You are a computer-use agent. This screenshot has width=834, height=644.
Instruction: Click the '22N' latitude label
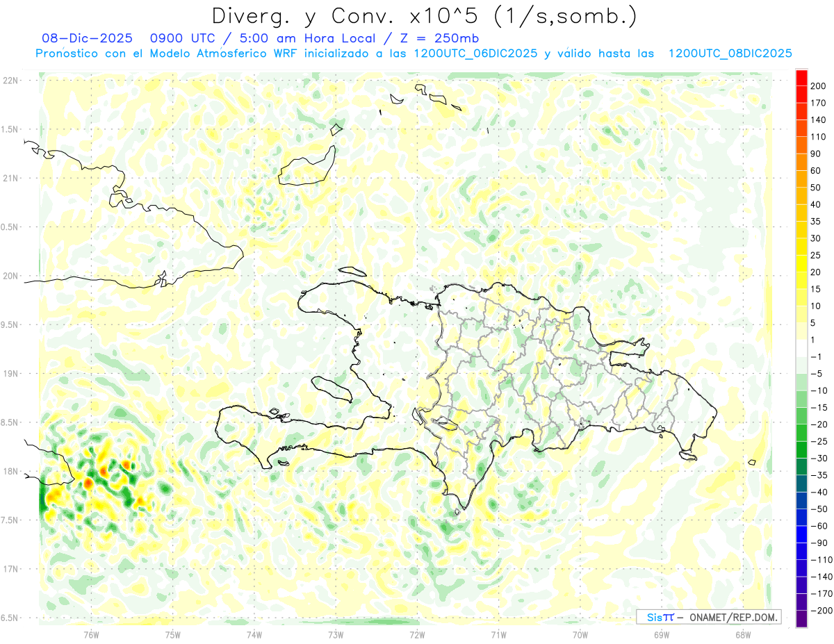coord(10,81)
